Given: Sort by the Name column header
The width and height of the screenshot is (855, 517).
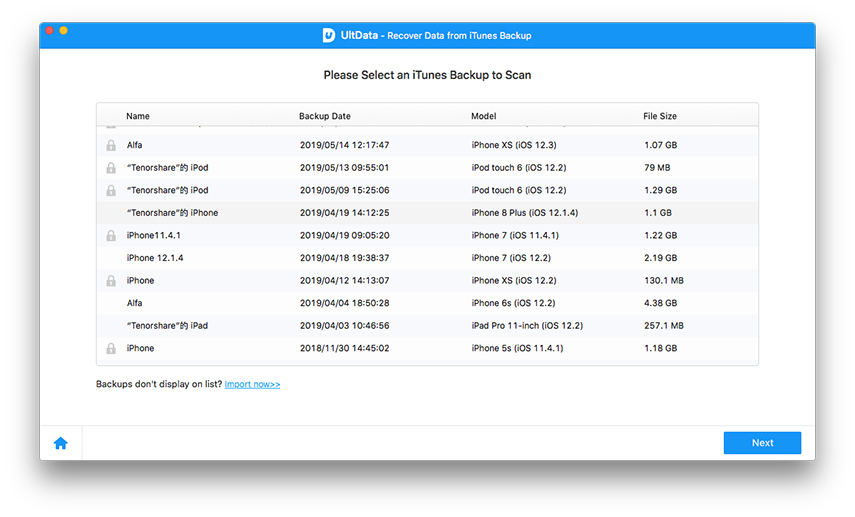Looking at the screenshot, I should (x=138, y=116).
